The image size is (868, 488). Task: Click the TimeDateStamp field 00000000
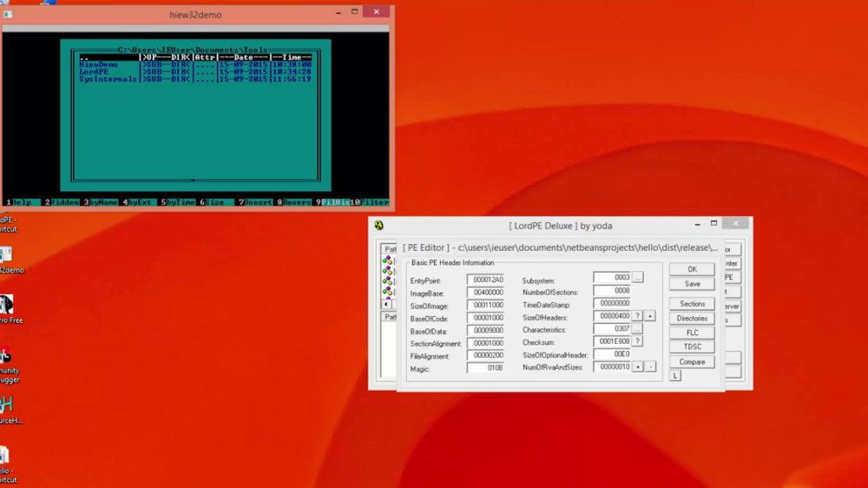click(612, 303)
